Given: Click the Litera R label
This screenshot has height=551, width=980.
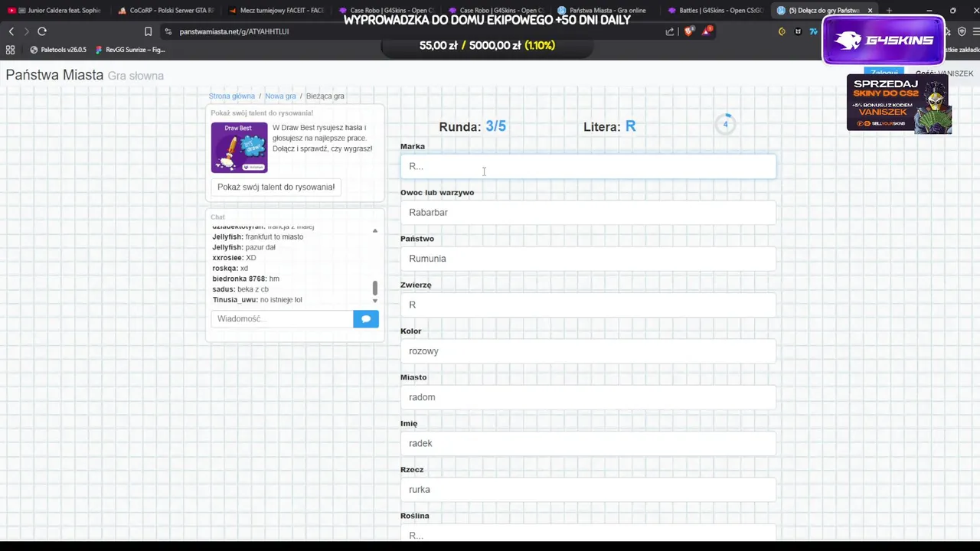Looking at the screenshot, I should coord(609,126).
